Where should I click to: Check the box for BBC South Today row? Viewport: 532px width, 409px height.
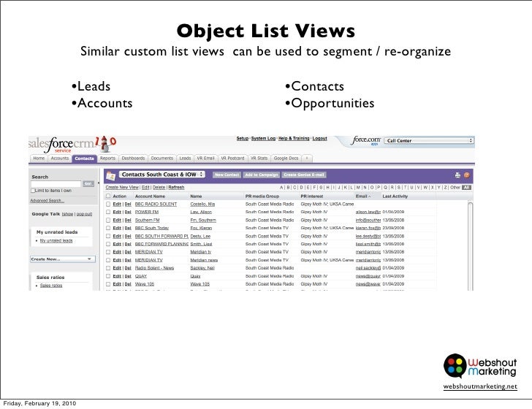tap(108, 229)
